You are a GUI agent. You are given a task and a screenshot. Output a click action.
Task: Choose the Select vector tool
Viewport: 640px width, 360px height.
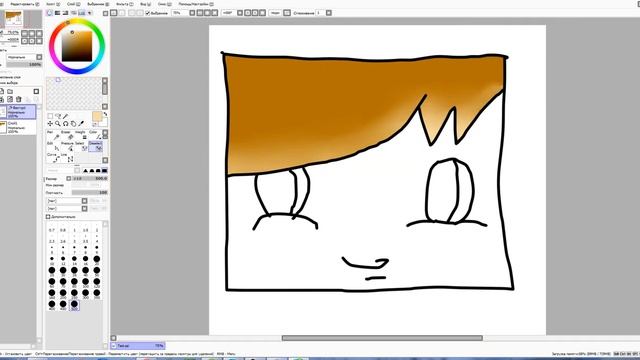tap(81, 146)
